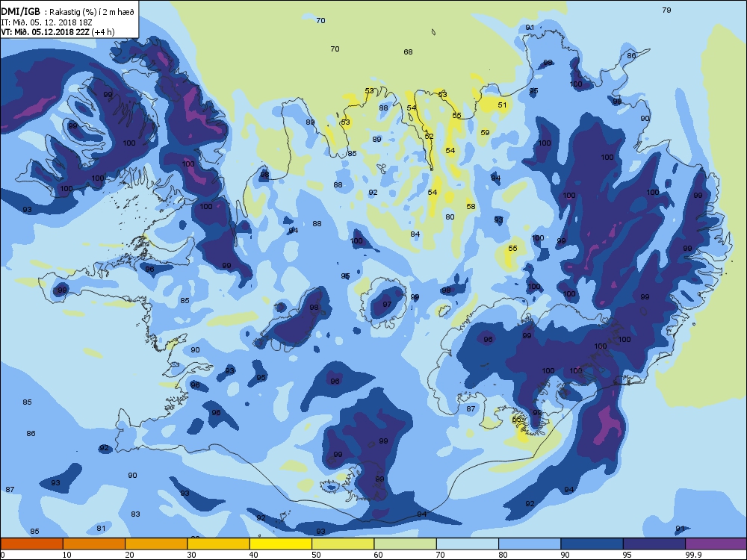
Task: Select the light blue 80–90 legend swatch
Action: [530, 544]
